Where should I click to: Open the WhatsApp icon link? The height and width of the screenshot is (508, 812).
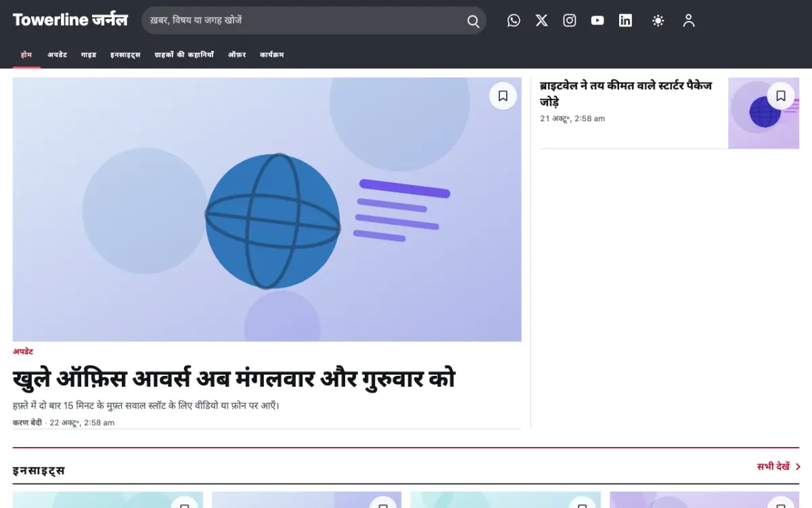pos(514,20)
